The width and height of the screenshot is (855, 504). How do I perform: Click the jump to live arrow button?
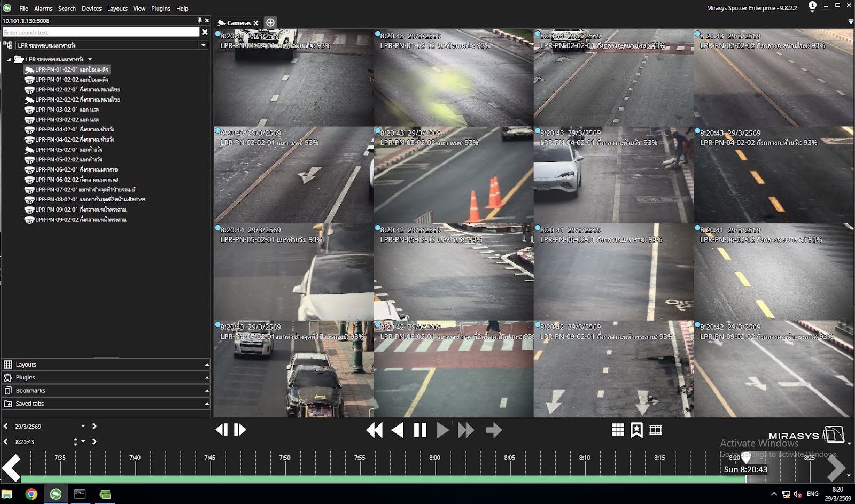494,430
